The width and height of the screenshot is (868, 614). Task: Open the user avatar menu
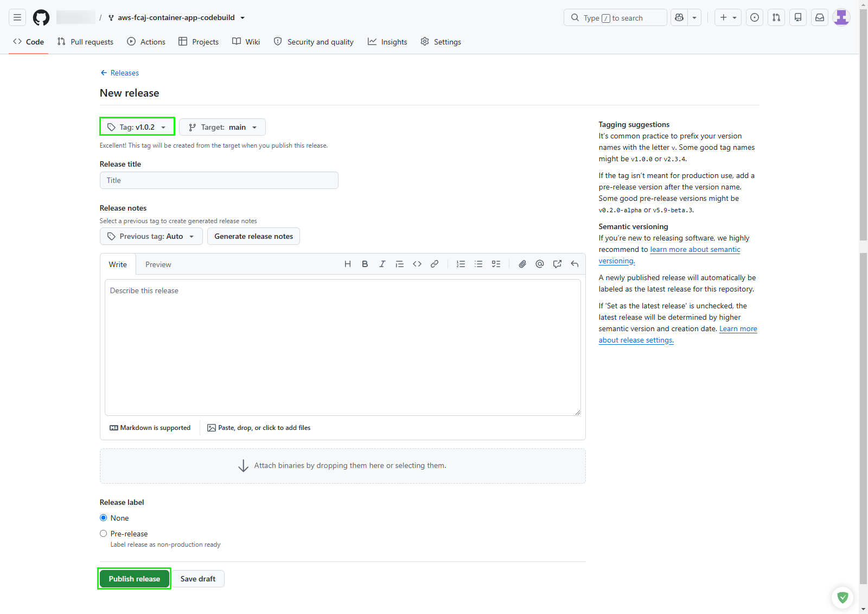click(841, 17)
